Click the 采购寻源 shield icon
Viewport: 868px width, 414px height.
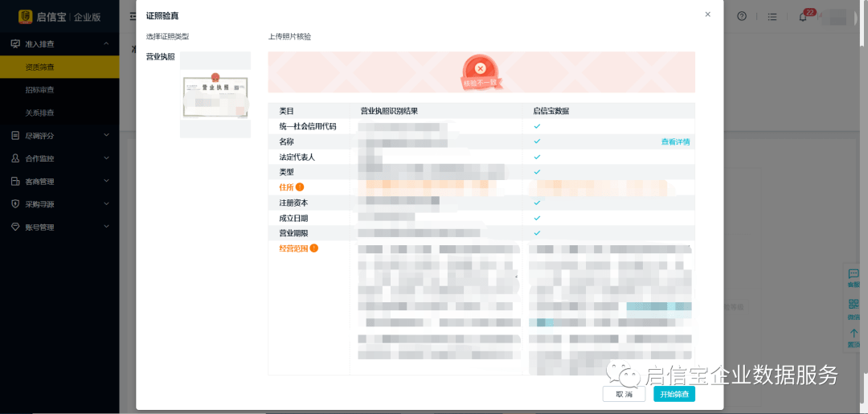pos(15,203)
